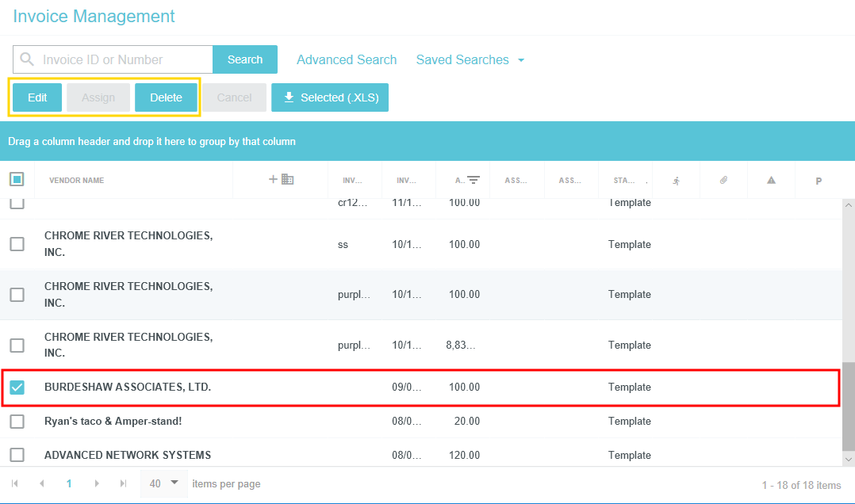Click the running person icon column header
Screen dimensions: 855x504
pos(676,181)
